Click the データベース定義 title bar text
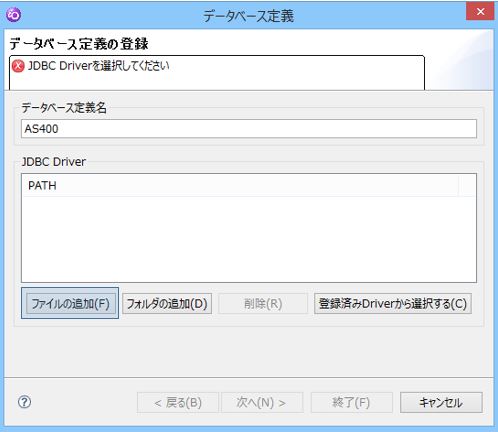498x432 pixels. pyautogui.click(x=249, y=16)
